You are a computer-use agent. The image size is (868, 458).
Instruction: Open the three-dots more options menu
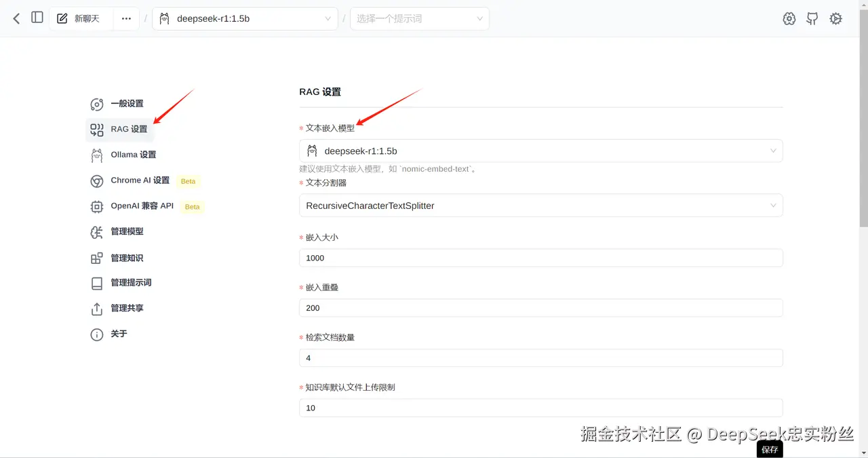click(x=126, y=18)
